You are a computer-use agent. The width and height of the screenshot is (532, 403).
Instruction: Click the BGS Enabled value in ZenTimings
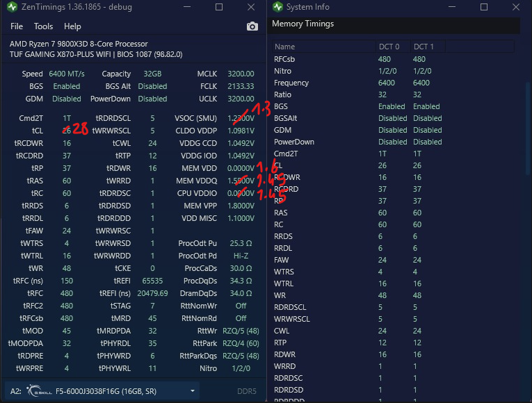coord(67,86)
